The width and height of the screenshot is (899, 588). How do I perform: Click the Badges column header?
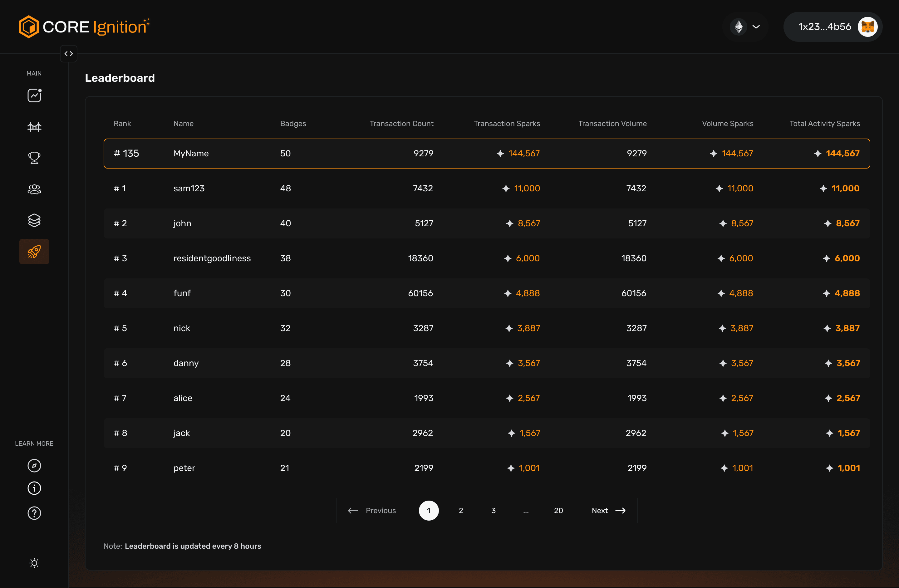pyautogui.click(x=293, y=124)
